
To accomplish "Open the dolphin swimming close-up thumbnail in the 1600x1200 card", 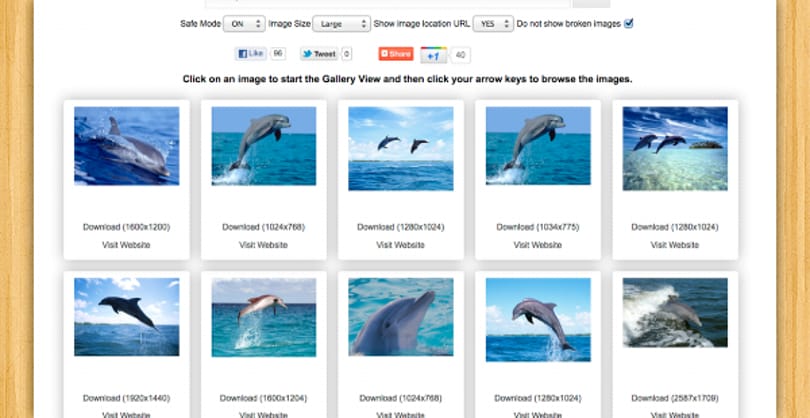I will pyautogui.click(x=127, y=146).
